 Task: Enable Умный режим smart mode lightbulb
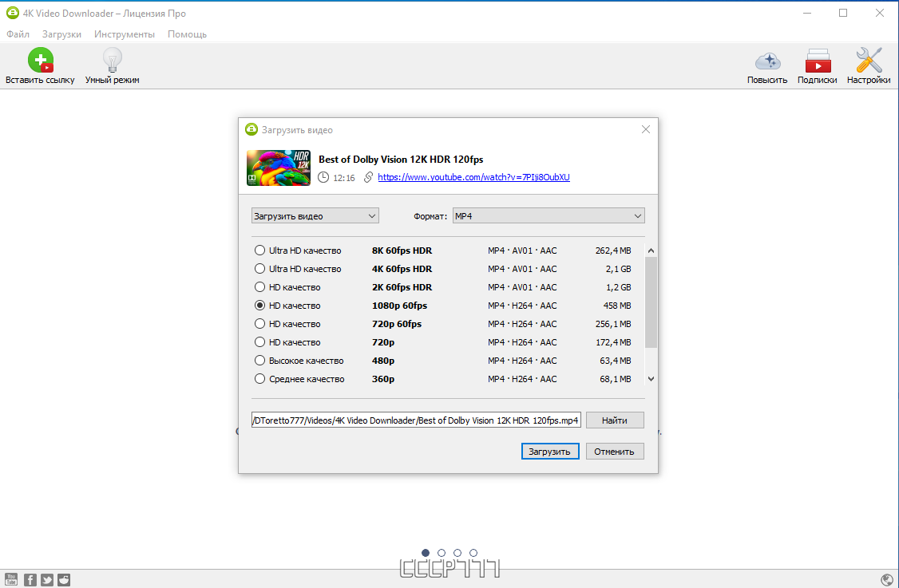coord(113,60)
